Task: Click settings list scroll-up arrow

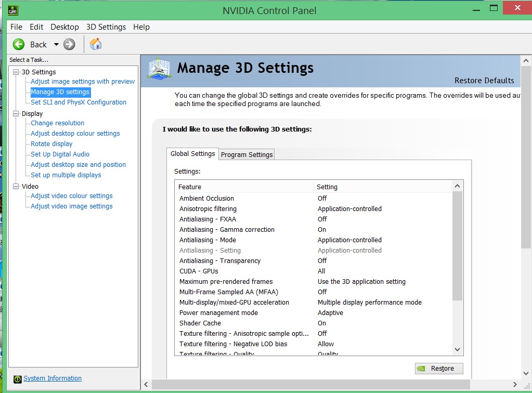Action: coord(457,186)
